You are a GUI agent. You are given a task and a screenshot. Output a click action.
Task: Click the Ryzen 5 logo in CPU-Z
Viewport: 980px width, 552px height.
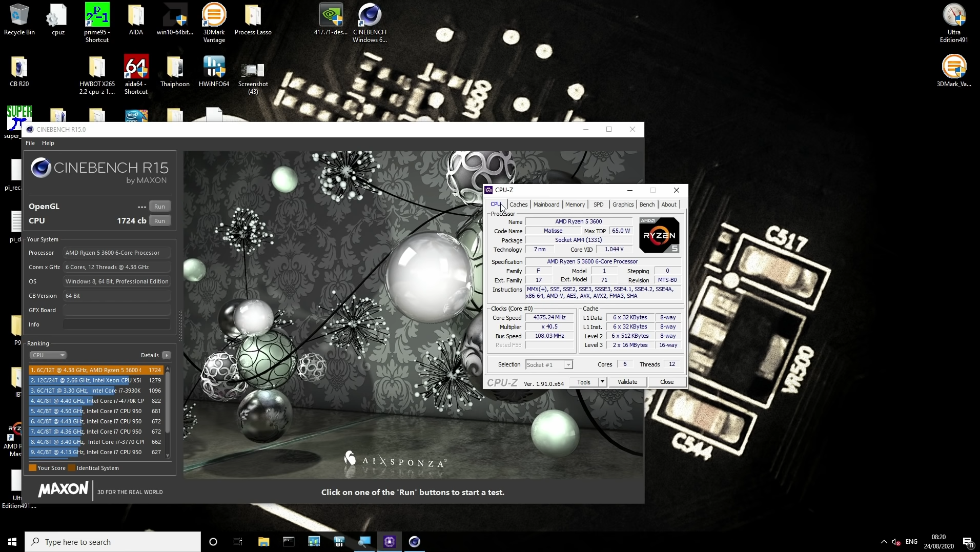tap(659, 235)
